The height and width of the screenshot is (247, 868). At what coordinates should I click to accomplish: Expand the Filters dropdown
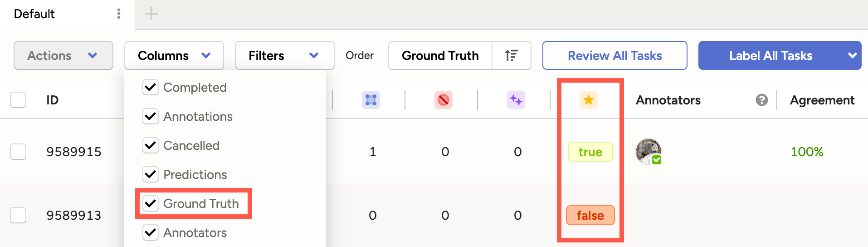click(284, 55)
